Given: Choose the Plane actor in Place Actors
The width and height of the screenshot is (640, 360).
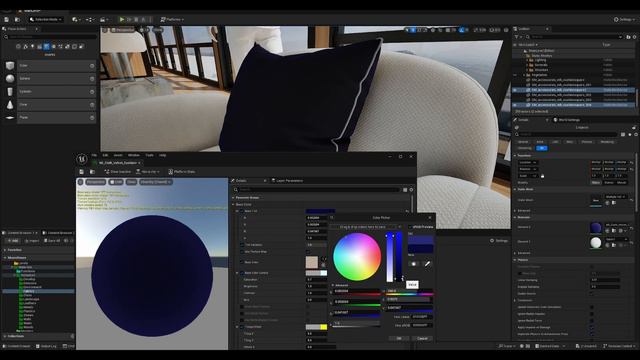Looking at the screenshot, I should pyautogui.click(x=50, y=117).
